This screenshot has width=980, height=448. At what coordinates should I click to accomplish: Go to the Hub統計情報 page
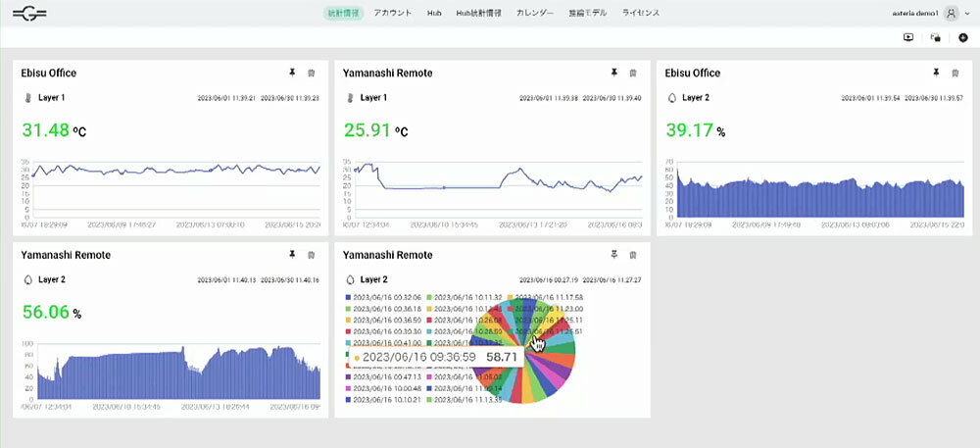[478, 14]
